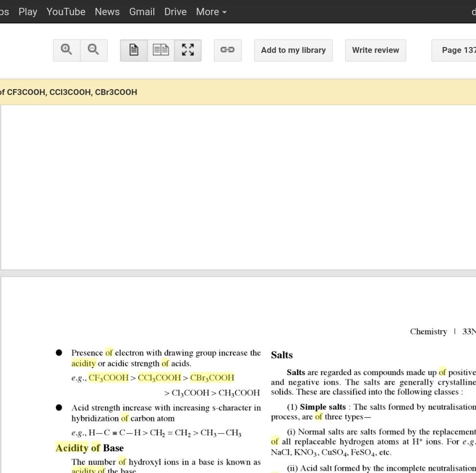The width and height of the screenshot is (476, 473).
Task: Click the Acidity of Base heading
Action: [90, 448]
